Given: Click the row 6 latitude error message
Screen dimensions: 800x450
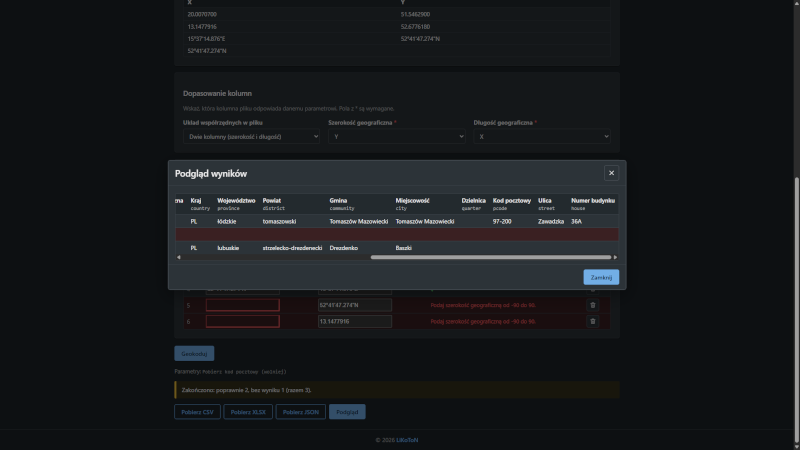Looking at the screenshot, I should tap(483, 321).
